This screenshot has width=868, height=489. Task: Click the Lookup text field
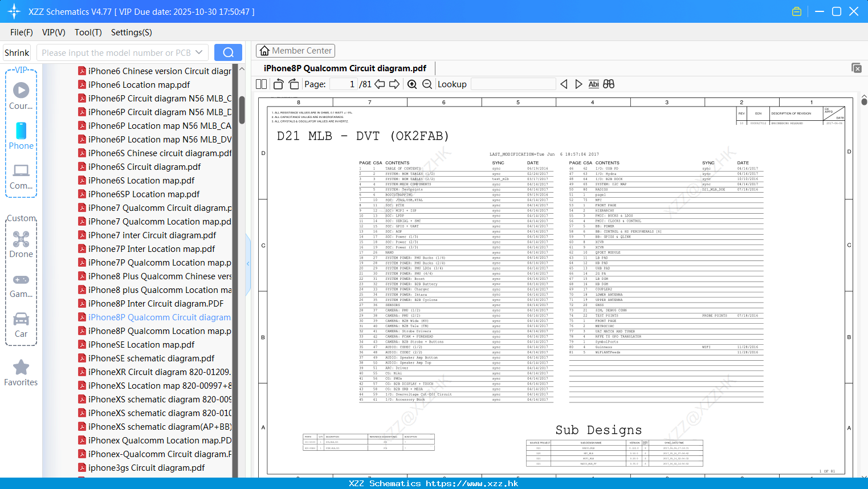[514, 84]
